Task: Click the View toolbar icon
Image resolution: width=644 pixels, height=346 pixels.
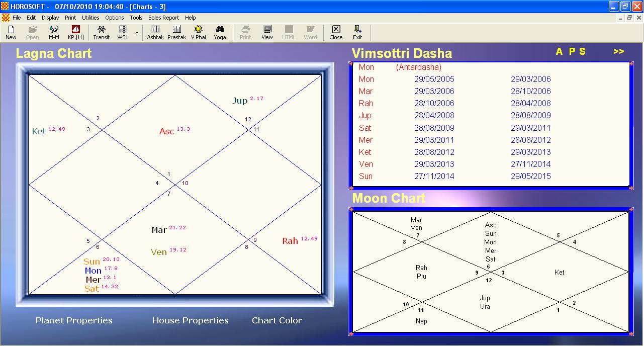Action: (267, 33)
